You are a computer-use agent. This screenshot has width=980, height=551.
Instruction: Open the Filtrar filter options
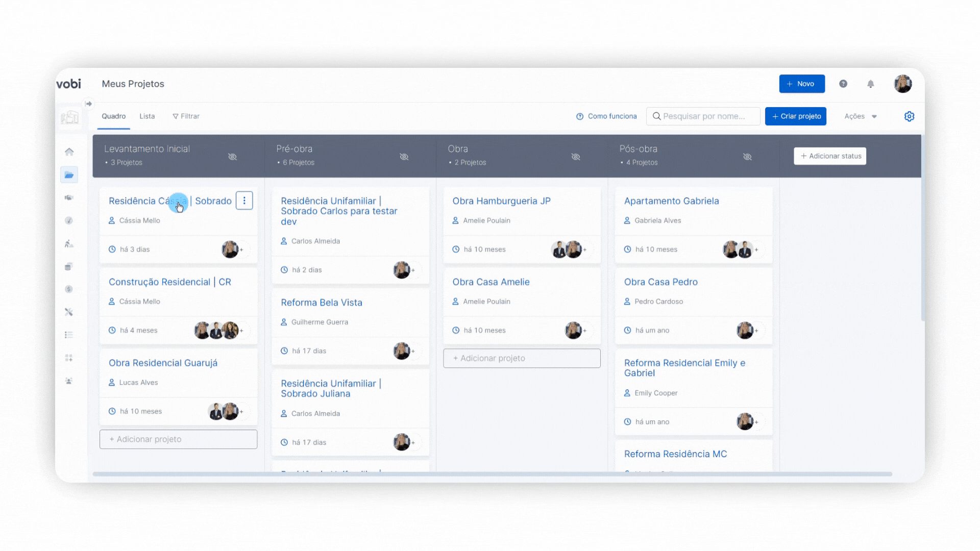[x=186, y=116]
